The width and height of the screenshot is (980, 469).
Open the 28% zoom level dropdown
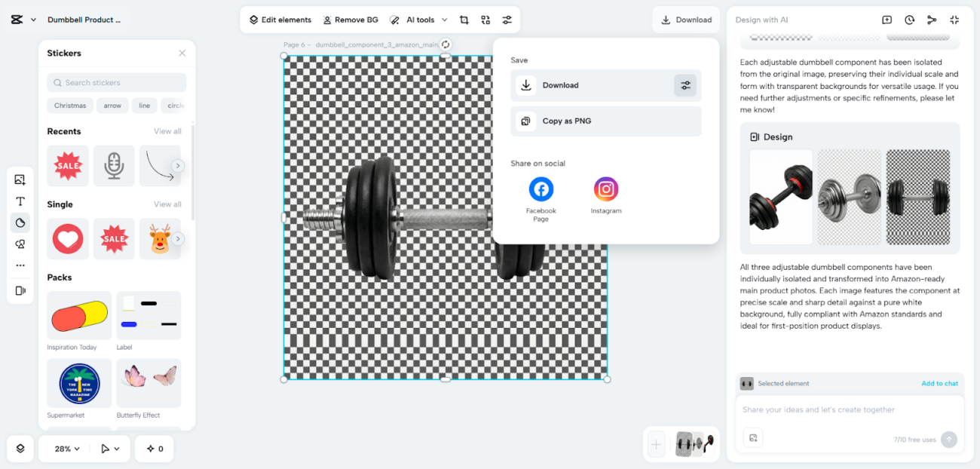point(67,449)
